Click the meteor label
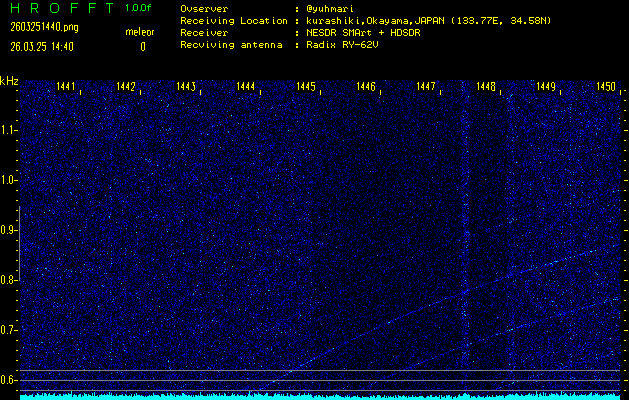The width and height of the screenshot is (629, 400). click(139, 32)
